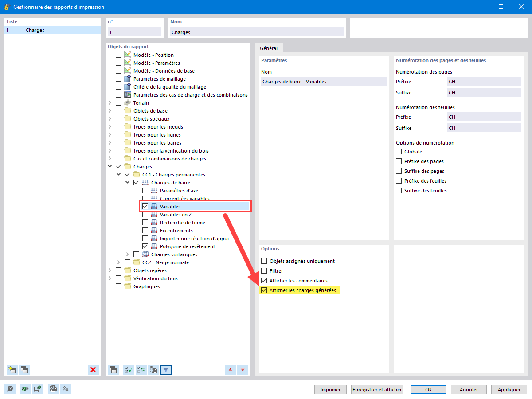Click the icon beside Charges surfaciques
The image size is (532, 399).
[145, 254]
